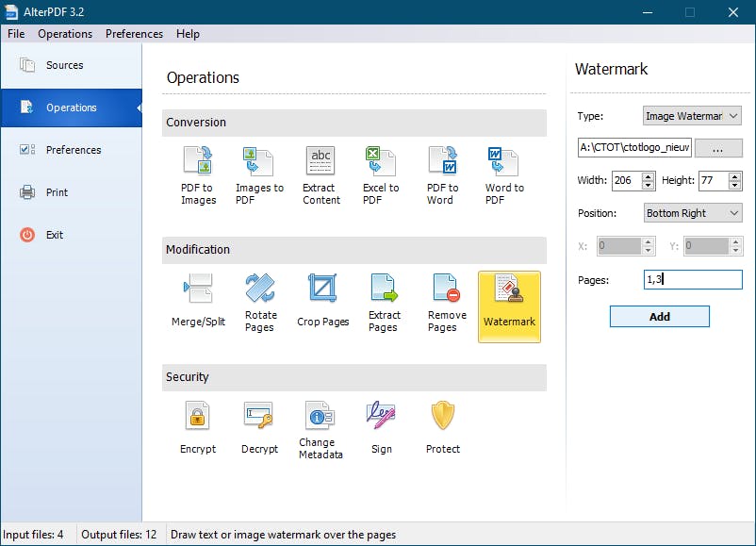The width and height of the screenshot is (756, 546).
Task: Decrease the Width using the down arrow
Action: point(648,185)
